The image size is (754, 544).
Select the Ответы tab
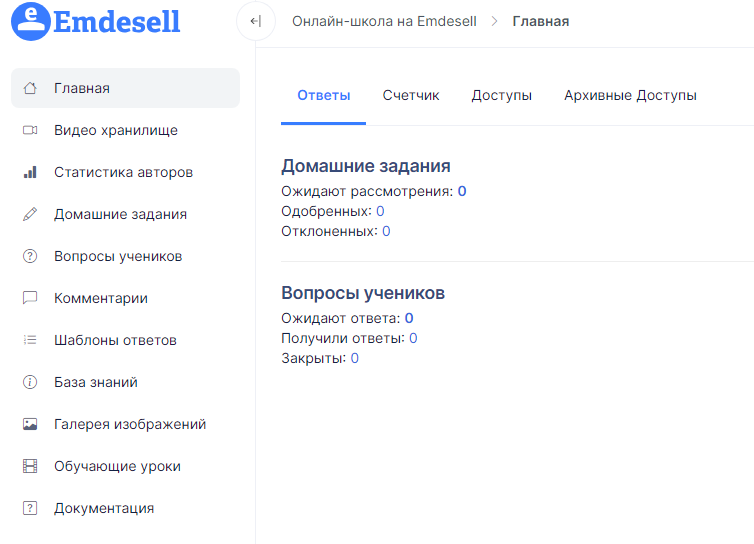[x=324, y=95]
